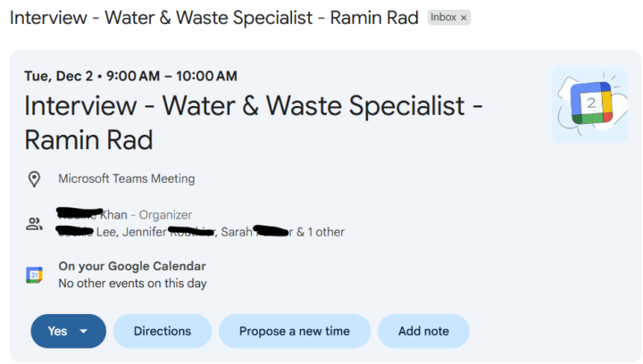The height and width of the screenshot is (364, 643).
Task: Click the location pin icon
Action: coord(35,179)
